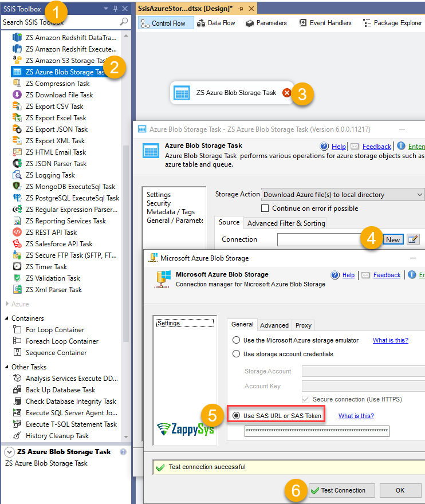Select ZS REST API Task icon

17,233
